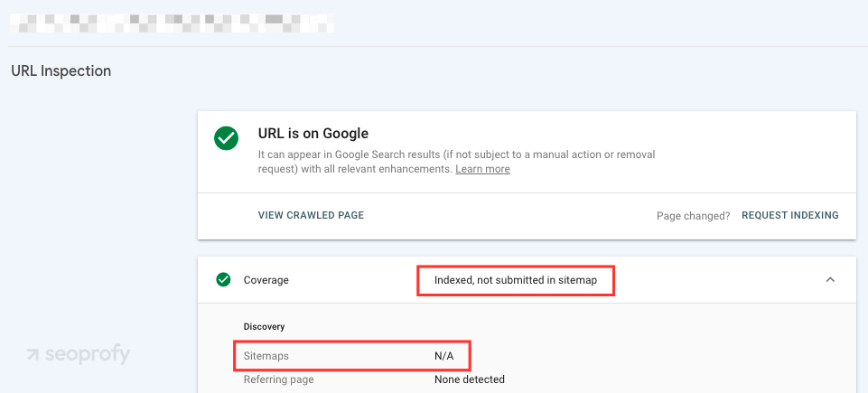Click the Discovery subheading
Viewport: 868px width, 393px height.
coord(264,326)
